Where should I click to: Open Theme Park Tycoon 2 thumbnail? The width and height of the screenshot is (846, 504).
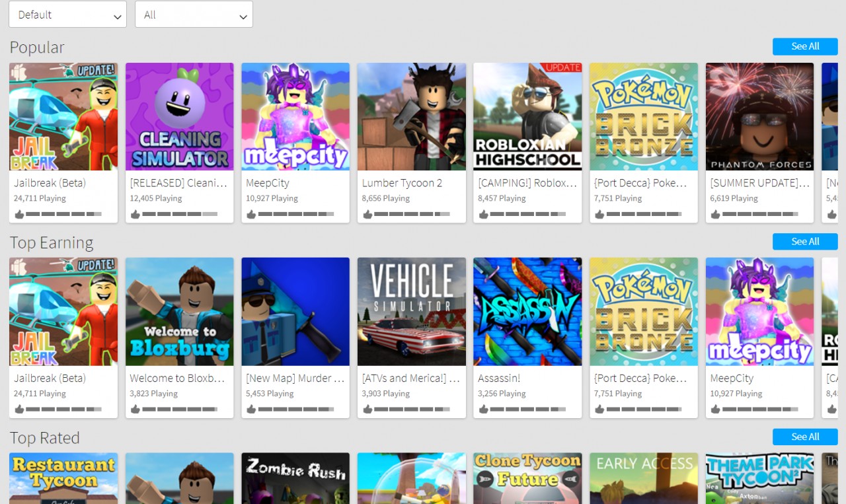[x=759, y=478]
